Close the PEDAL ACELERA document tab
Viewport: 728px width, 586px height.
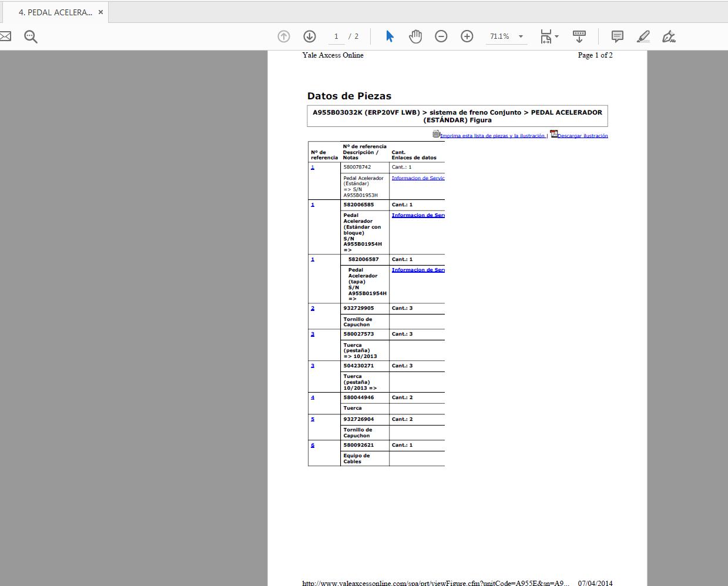pyautogui.click(x=100, y=12)
